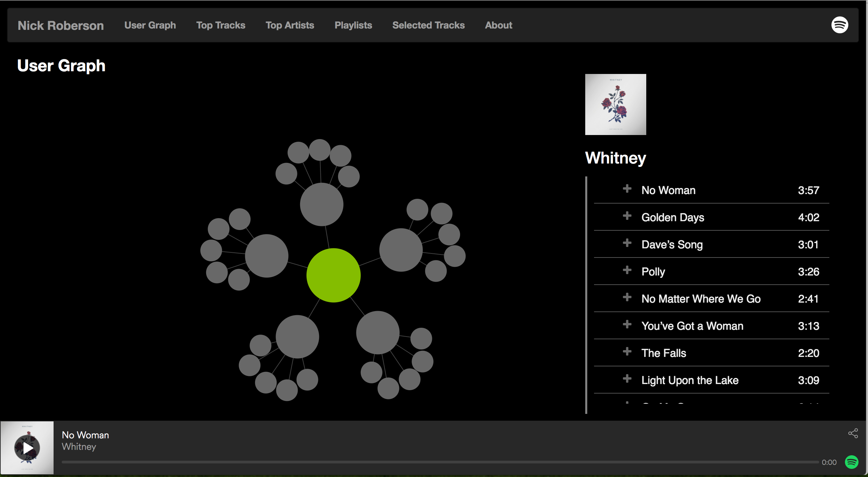This screenshot has width=868, height=477.
Task: Click the green Spotify icon in player
Action: [x=852, y=462]
